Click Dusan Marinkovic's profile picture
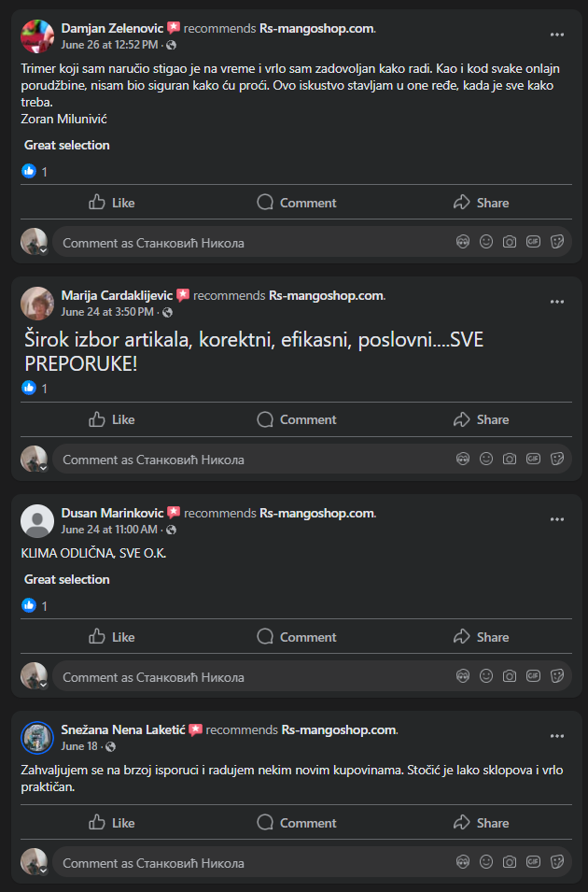 click(36, 520)
